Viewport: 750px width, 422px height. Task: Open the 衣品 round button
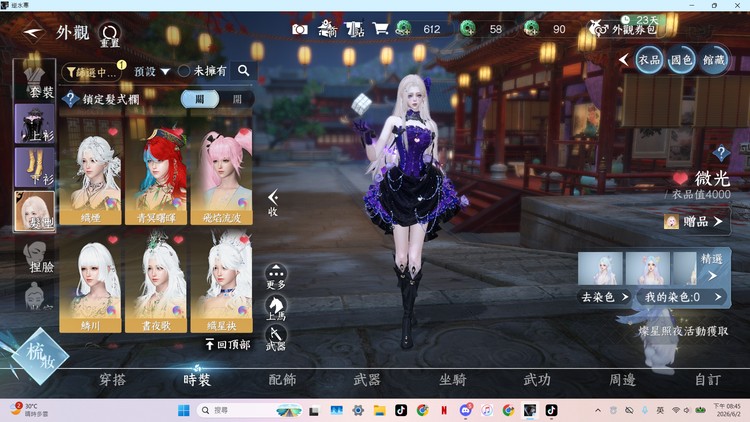[649, 60]
